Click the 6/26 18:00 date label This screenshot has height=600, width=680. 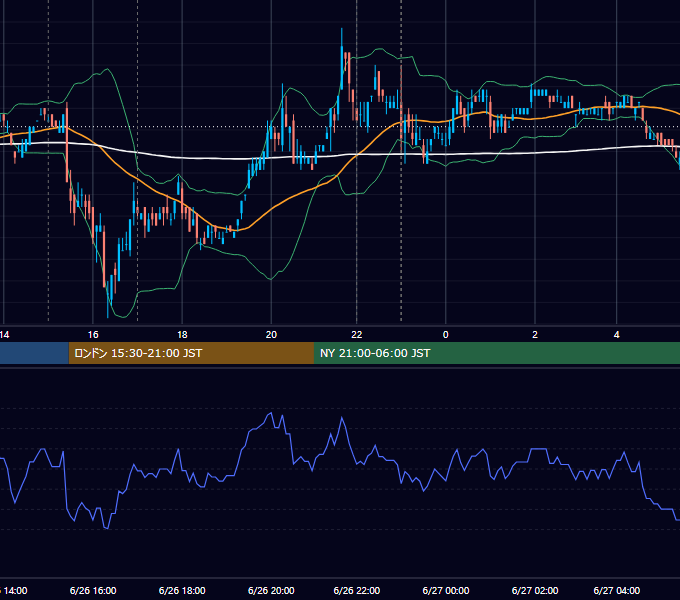coord(182,590)
